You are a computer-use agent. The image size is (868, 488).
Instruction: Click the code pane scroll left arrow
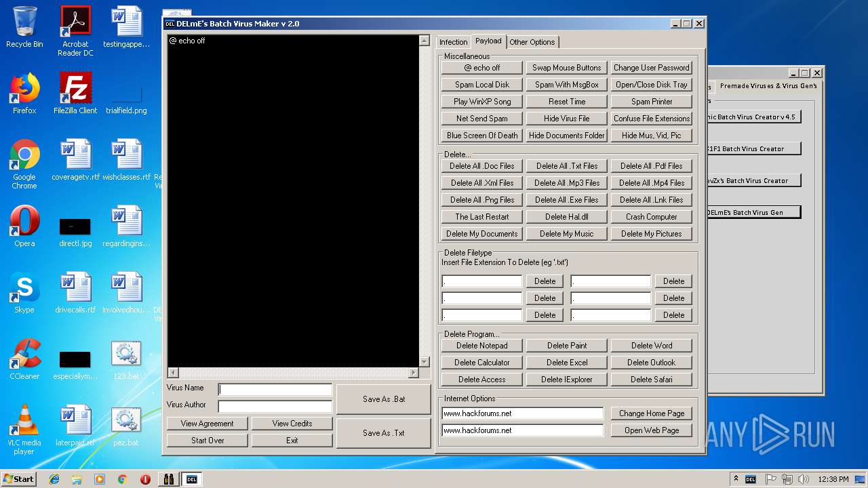pos(173,373)
